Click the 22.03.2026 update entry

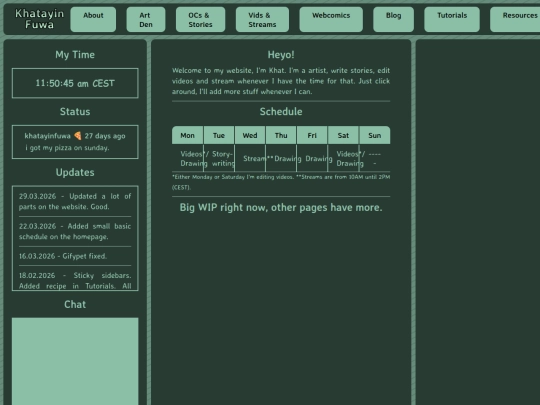(x=75, y=231)
